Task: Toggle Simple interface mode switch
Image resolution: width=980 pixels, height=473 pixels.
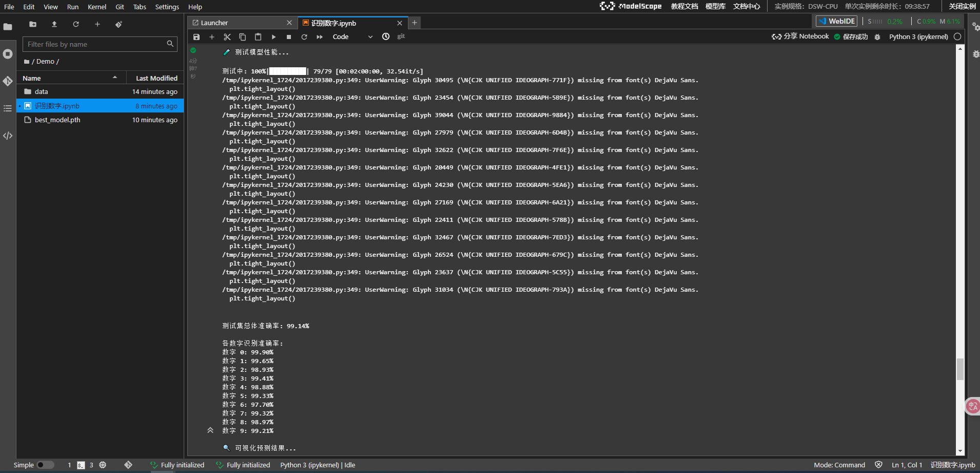Action: click(x=45, y=465)
